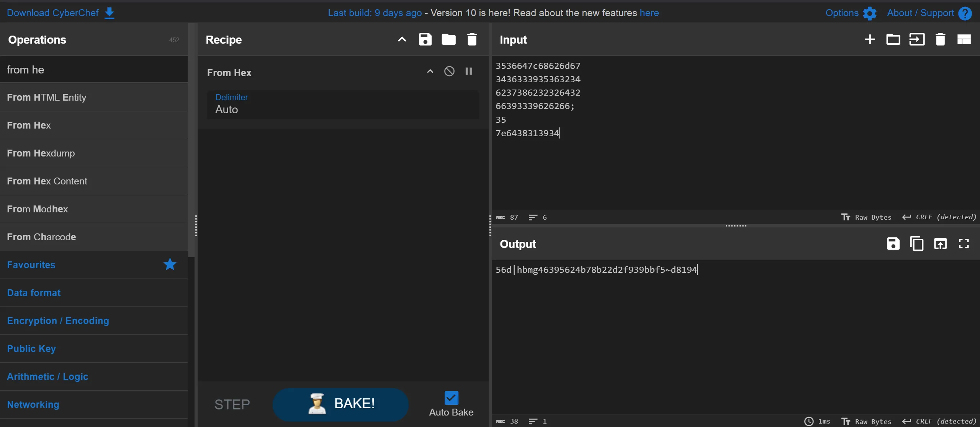Collapse the From Hex operation arguments
This screenshot has width=980, height=427.
430,71
